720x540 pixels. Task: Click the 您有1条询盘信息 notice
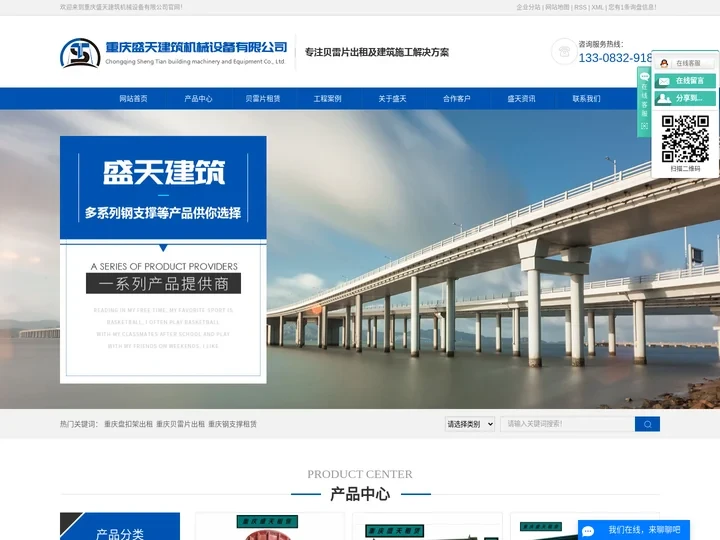click(632, 7)
